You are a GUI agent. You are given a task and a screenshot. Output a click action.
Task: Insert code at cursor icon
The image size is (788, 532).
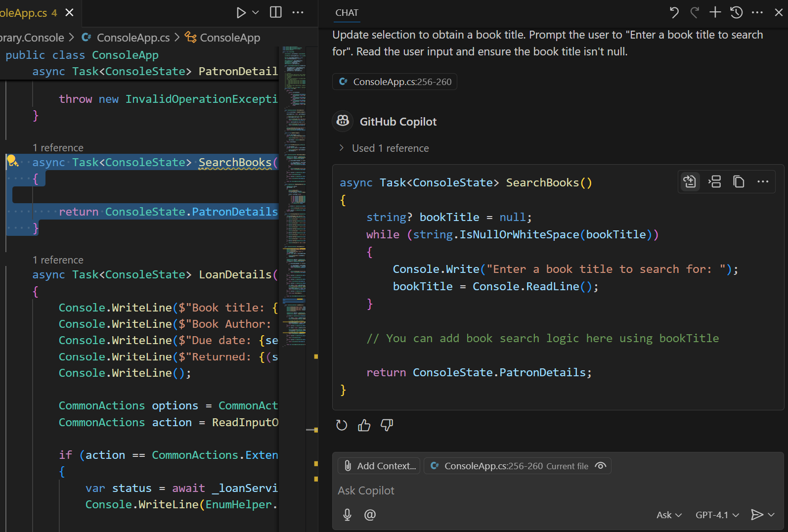pos(714,182)
